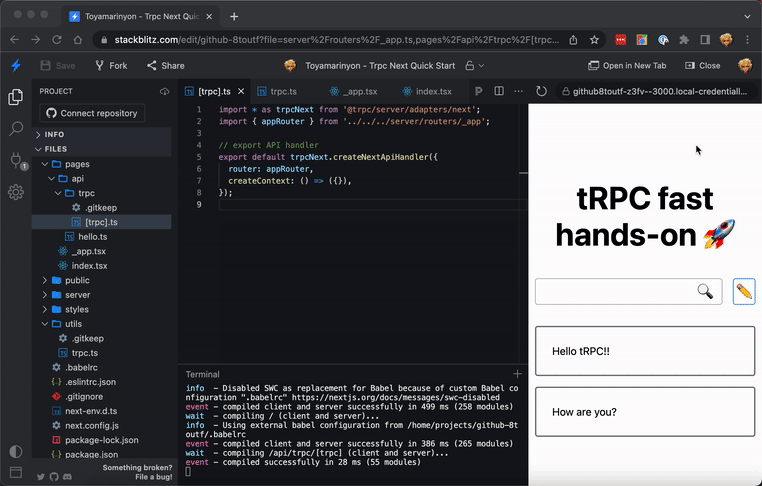Click the Discord icon in footer

click(x=67, y=477)
